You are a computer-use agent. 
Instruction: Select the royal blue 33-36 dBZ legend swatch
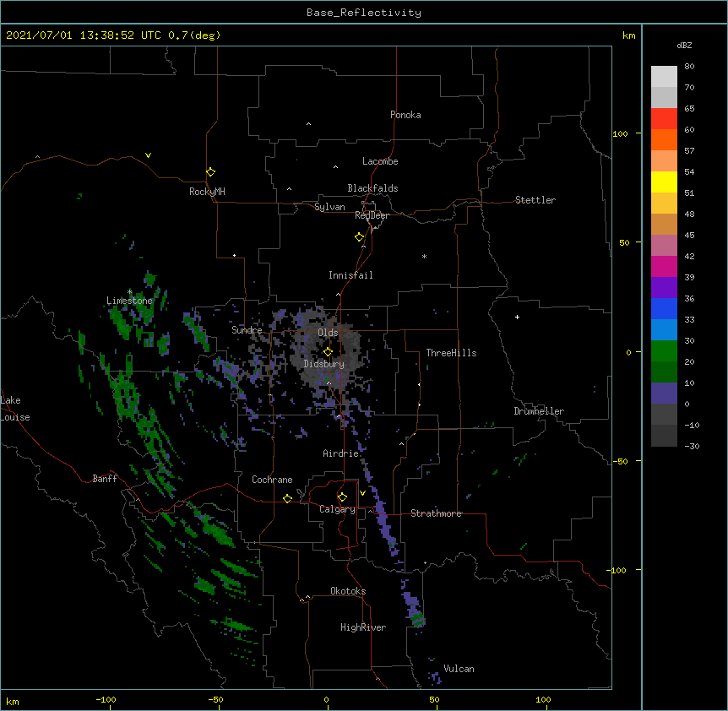point(664,308)
